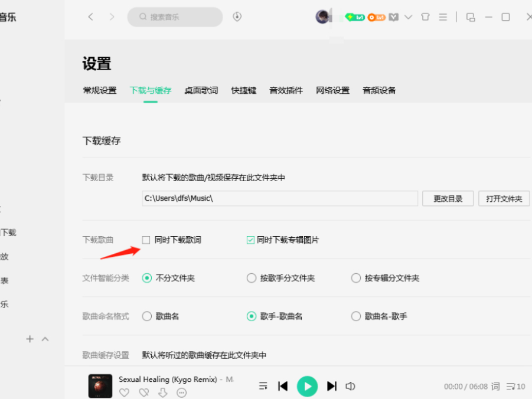Image resolution: width=532 pixels, height=399 pixels.
Task: Open the main menu hamburger icon
Action: point(443,17)
